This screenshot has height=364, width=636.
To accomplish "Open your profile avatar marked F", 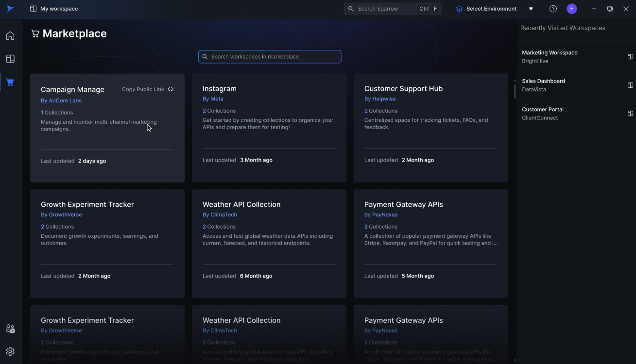I will click(x=571, y=8).
